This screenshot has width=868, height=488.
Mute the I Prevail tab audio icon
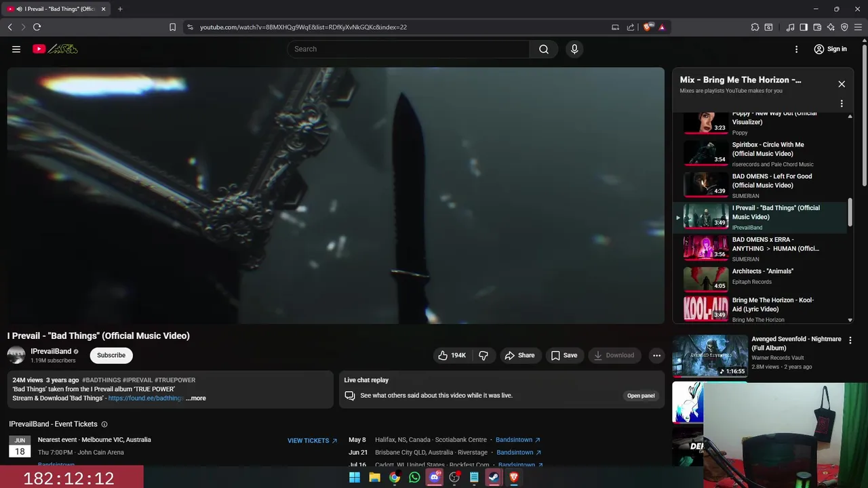pyautogui.click(x=19, y=9)
